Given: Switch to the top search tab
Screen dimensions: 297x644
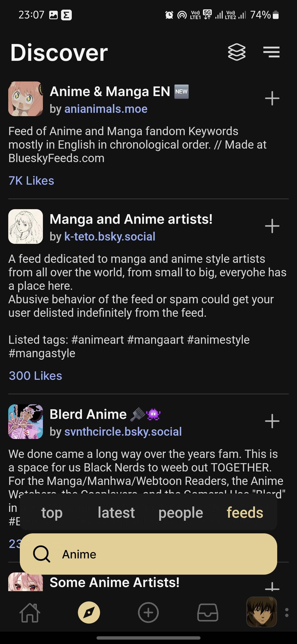Looking at the screenshot, I should (52, 513).
